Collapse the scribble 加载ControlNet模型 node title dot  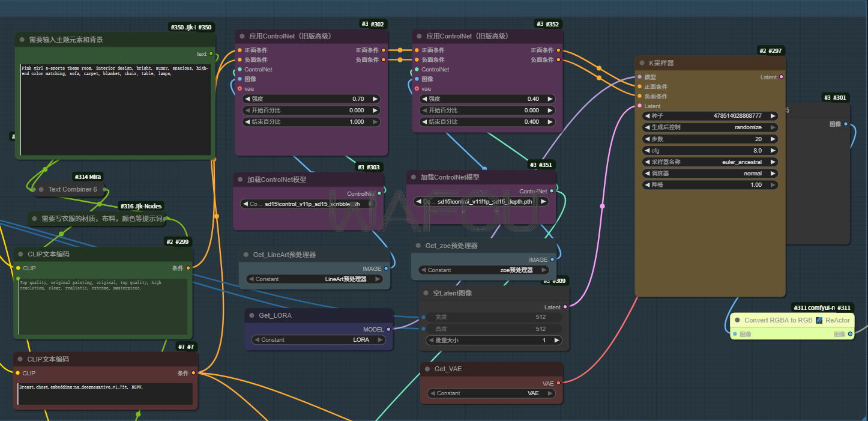(240, 180)
